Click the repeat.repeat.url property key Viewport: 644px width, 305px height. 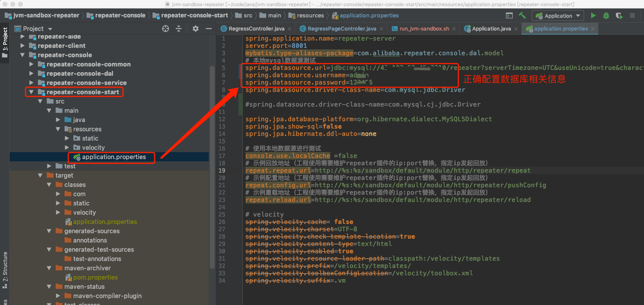[x=278, y=170]
